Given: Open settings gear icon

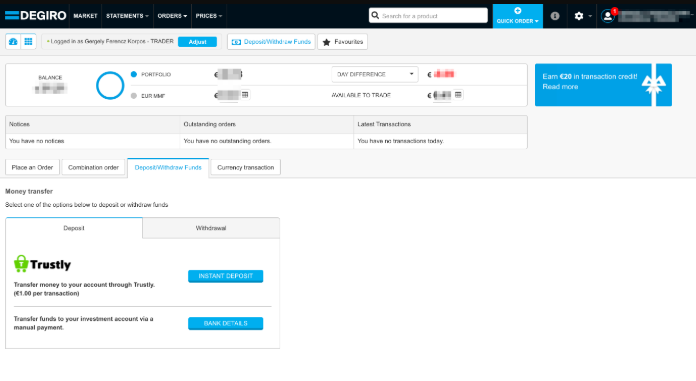Looking at the screenshot, I should coord(579,16).
